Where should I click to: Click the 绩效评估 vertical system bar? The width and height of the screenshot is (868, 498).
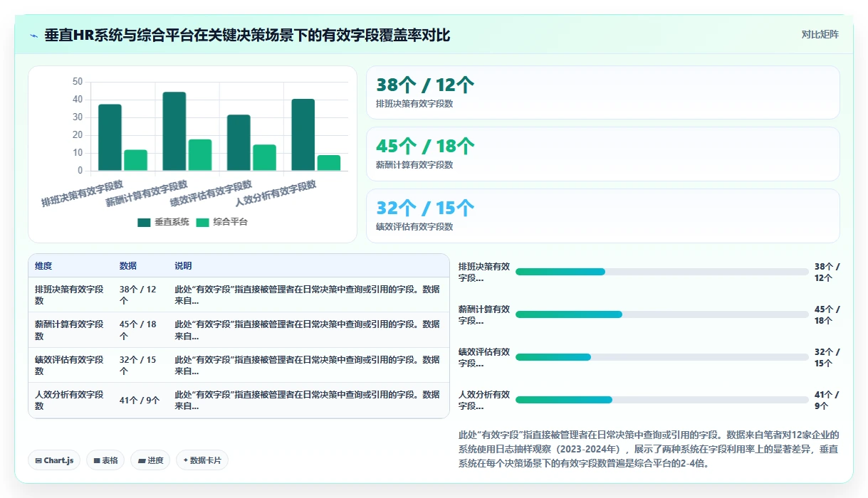pyautogui.click(x=239, y=142)
